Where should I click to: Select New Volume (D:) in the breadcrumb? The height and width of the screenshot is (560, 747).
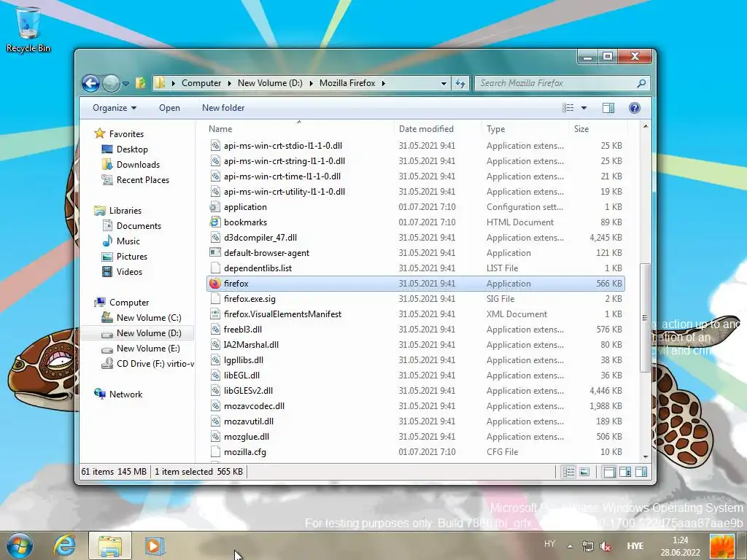(x=270, y=83)
